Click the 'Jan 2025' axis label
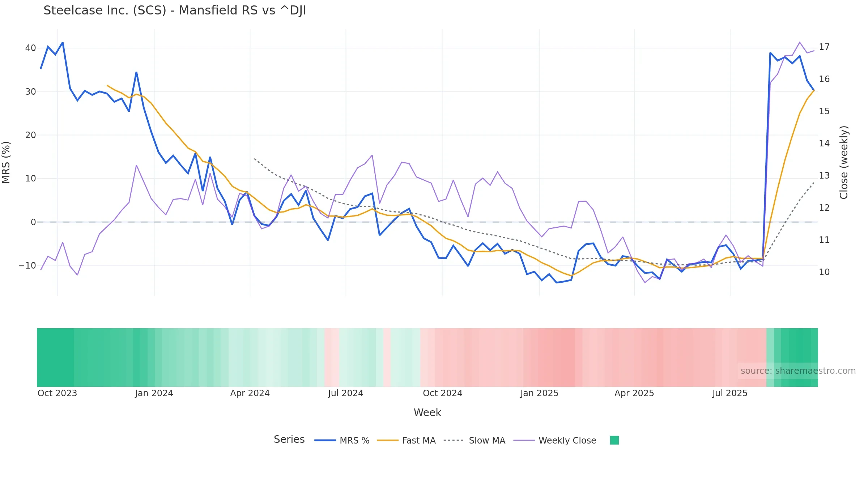Image resolution: width=868 pixels, height=488 pixels. (x=539, y=393)
